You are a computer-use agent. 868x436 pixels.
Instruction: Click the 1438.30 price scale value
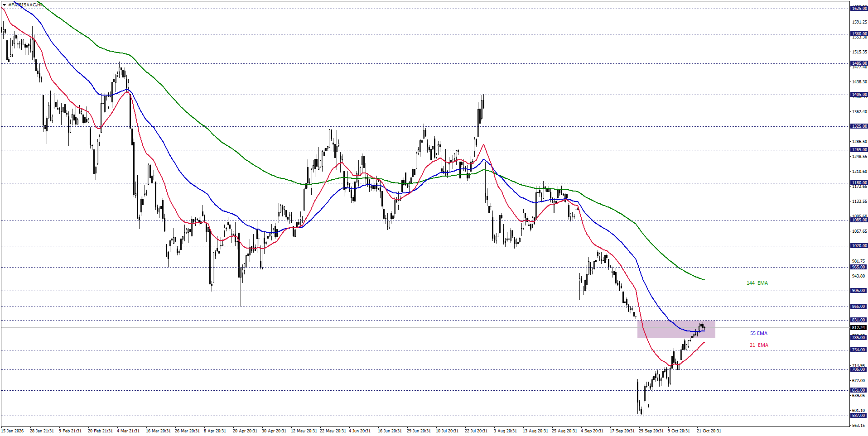pyautogui.click(x=859, y=82)
